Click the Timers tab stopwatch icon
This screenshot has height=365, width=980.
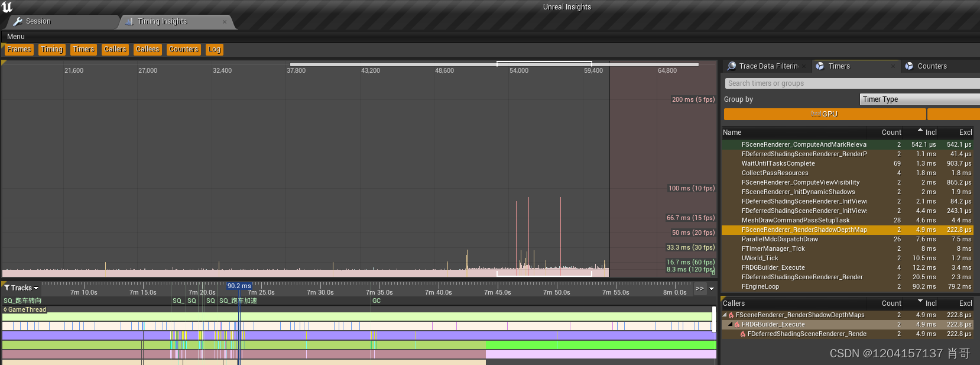(x=820, y=66)
